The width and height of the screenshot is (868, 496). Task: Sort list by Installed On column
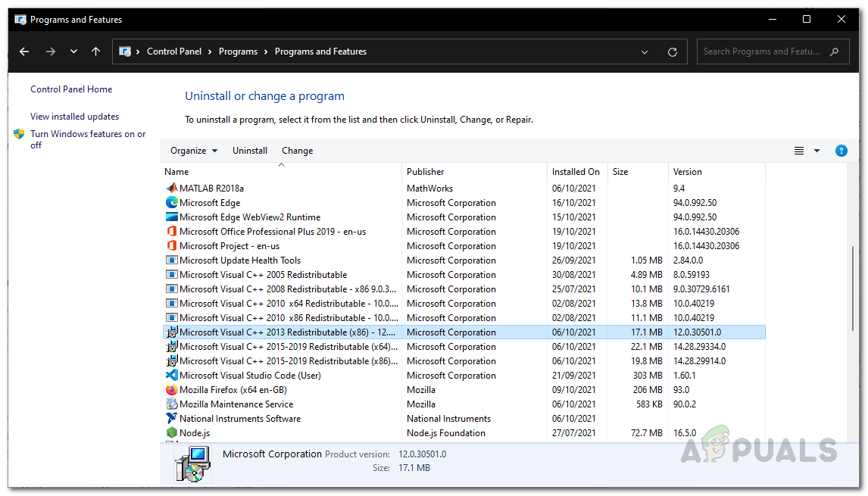[576, 172]
